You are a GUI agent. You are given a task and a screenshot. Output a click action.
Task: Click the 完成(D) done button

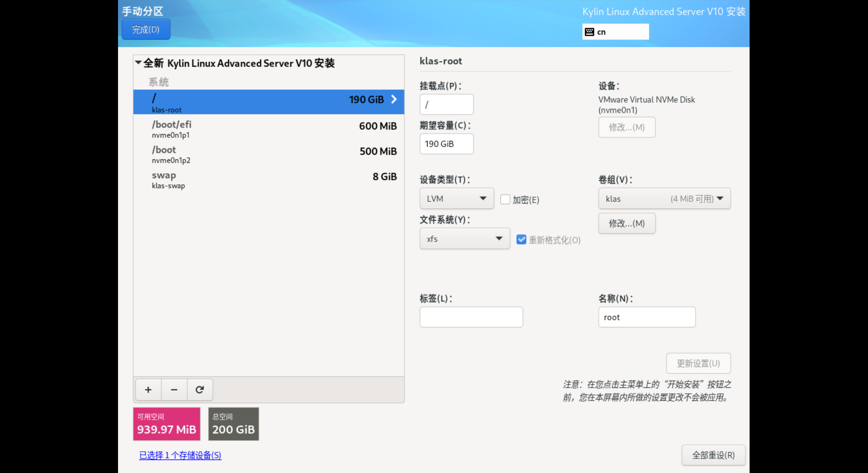pyautogui.click(x=146, y=30)
